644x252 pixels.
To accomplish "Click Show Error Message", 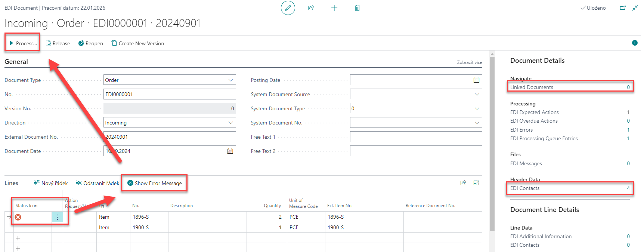I will (155, 183).
